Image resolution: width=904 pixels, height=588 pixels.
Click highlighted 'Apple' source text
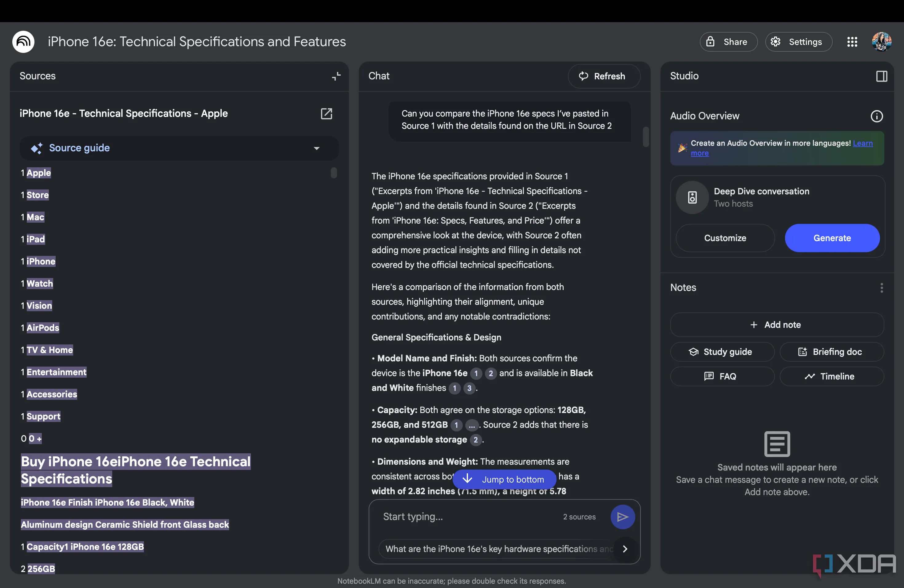[38, 173]
